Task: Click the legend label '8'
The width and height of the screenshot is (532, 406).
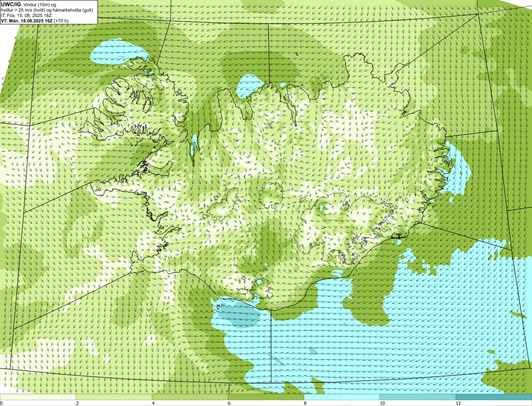Action: [305, 403]
